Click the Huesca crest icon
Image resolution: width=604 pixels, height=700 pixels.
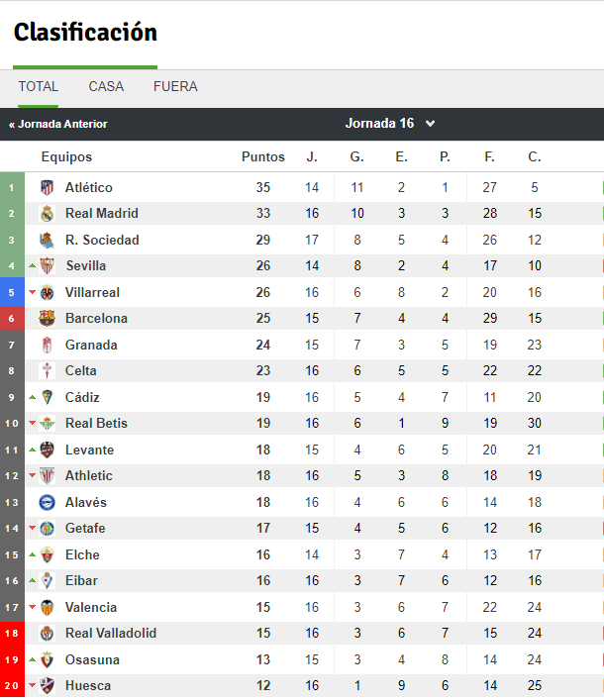tap(47, 686)
